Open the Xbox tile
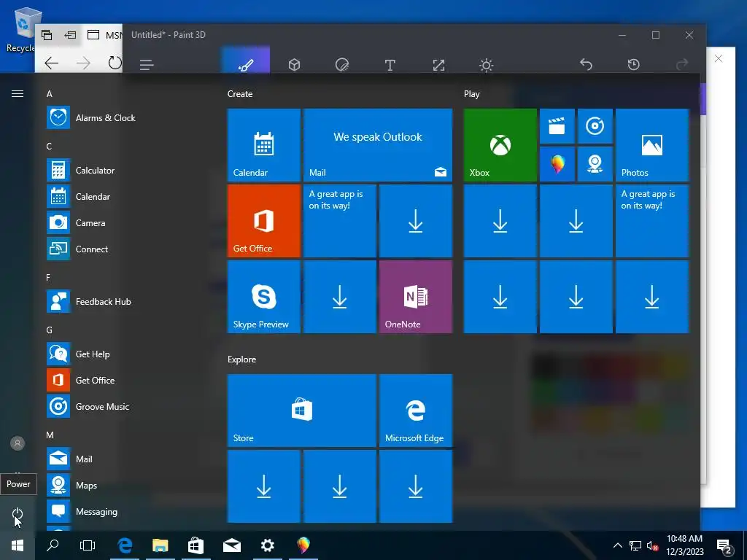Image resolution: width=747 pixels, height=560 pixels. [x=500, y=145]
